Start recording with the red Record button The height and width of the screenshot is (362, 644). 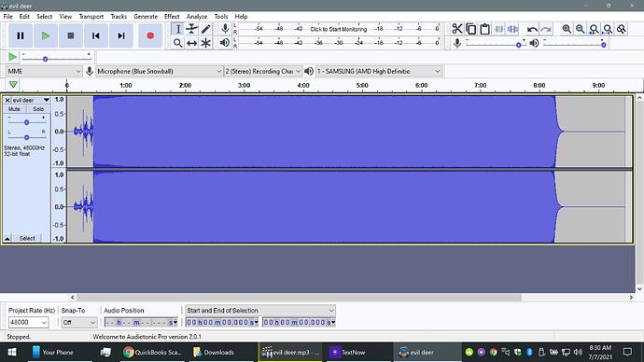tap(150, 36)
